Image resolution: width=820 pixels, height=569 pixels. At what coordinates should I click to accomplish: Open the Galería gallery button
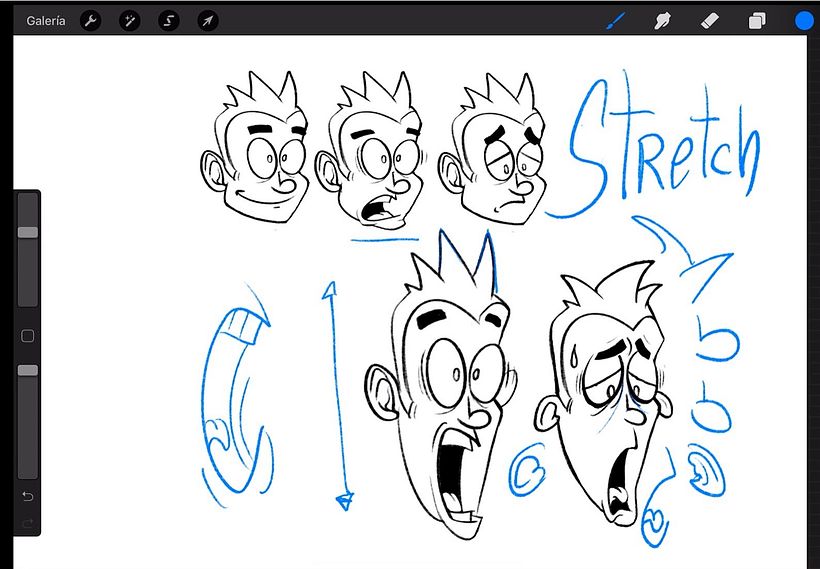(46, 21)
